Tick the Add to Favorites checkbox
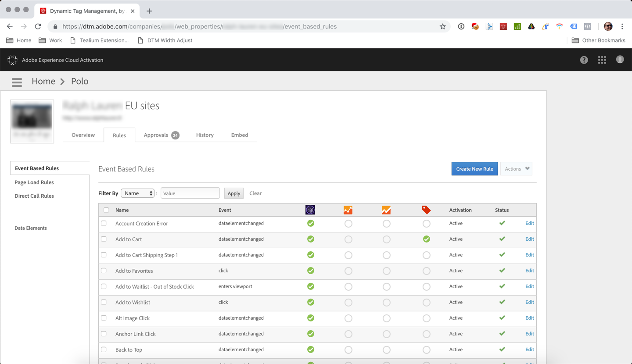The height and width of the screenshot is (364, 632). click(x=104, y=271)
